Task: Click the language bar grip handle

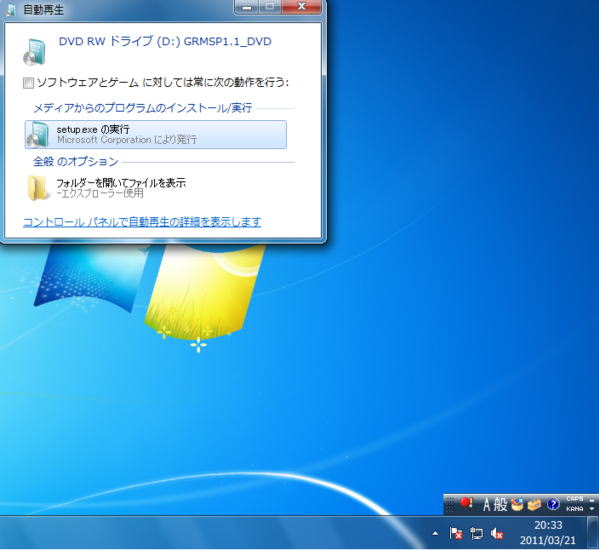Action: [x=450, y=505]
